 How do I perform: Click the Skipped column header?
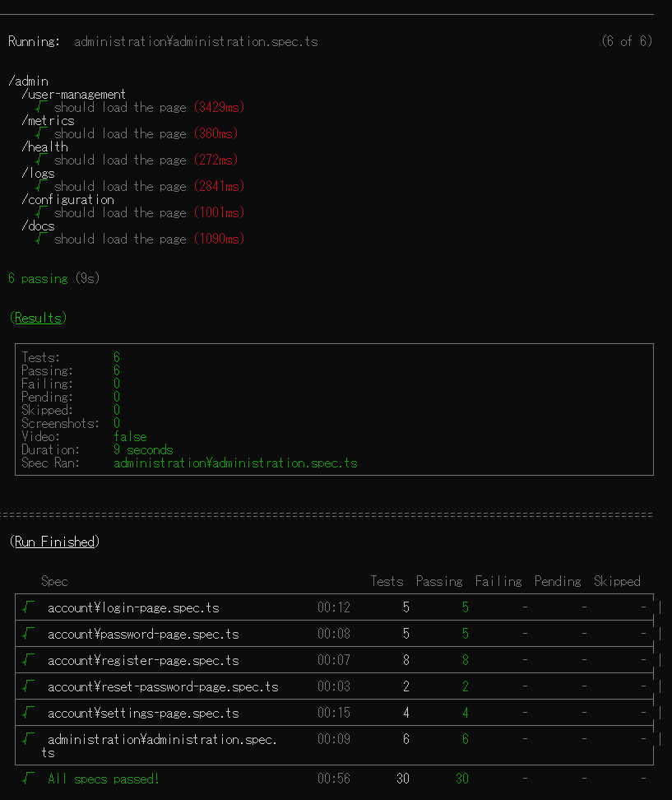[617, 581]
